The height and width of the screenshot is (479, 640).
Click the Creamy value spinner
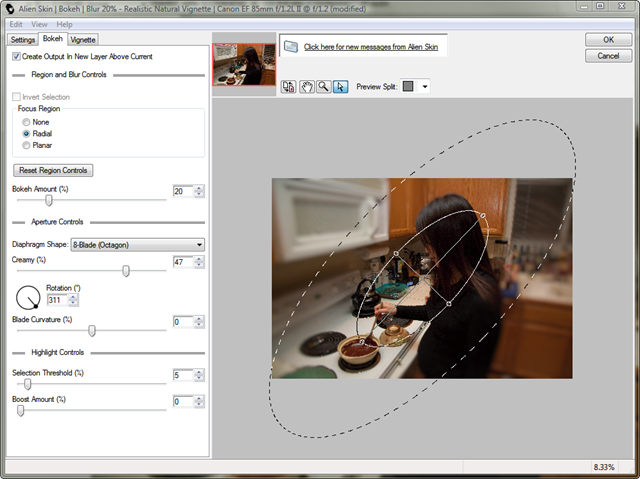point(199,262)
